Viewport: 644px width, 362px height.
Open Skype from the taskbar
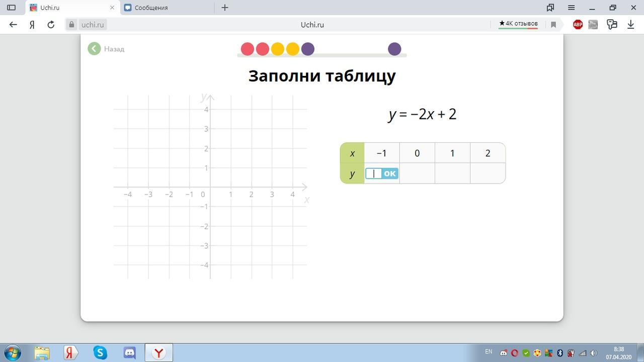(x=100, y=352)
